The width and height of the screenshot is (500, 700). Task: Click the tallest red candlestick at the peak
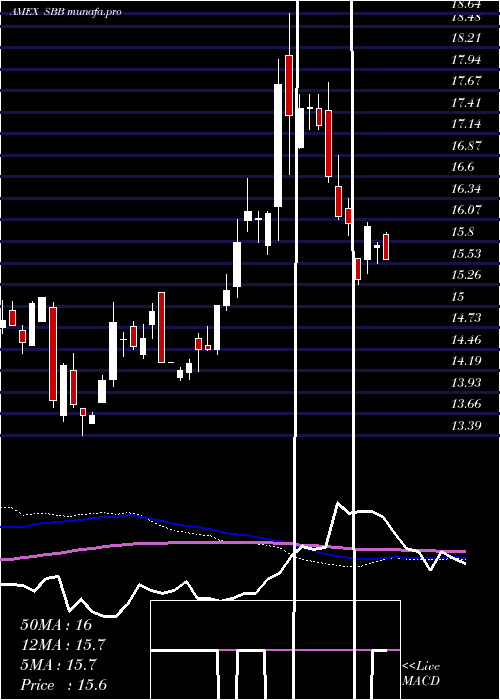[x=289, y=85]
